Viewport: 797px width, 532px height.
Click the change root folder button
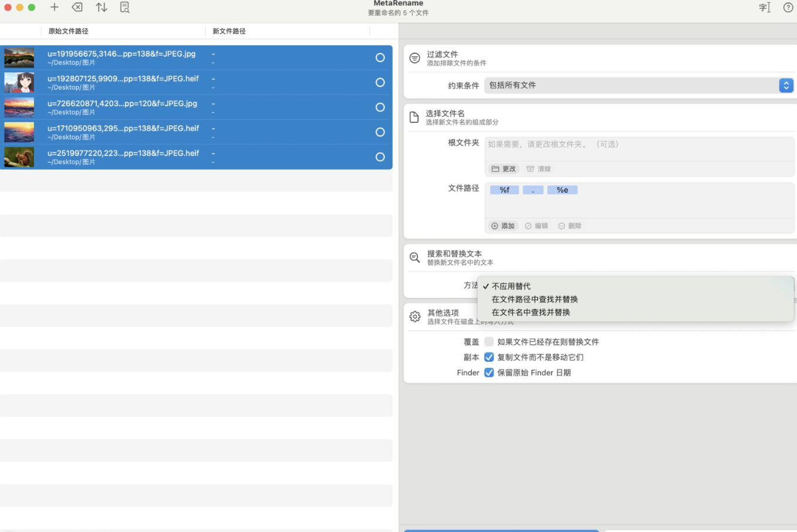pyautogui.click(x=504, y=169)
